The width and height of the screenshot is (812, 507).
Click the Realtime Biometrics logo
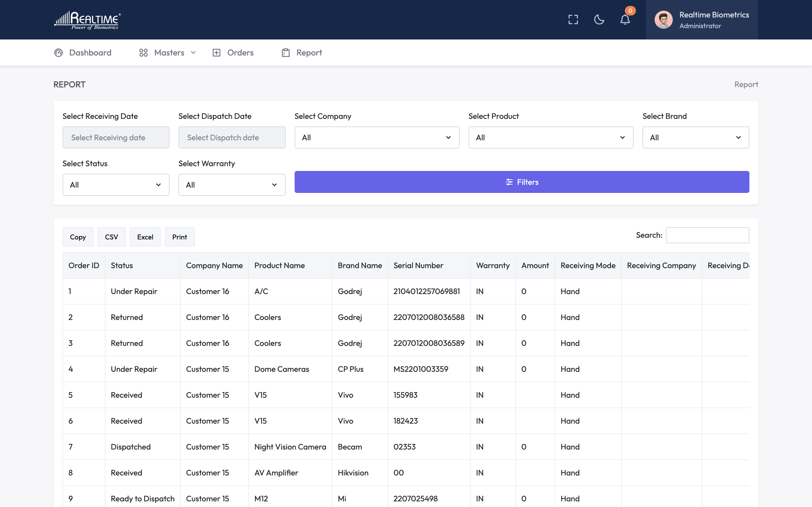tap(88, 20)
